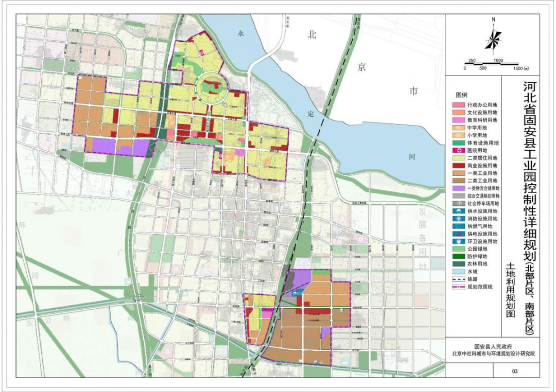The width and height of the screenshot is (556, 392).
Task: Click the 中学用地 legend symbol swatch
Action: pos(459,128)
